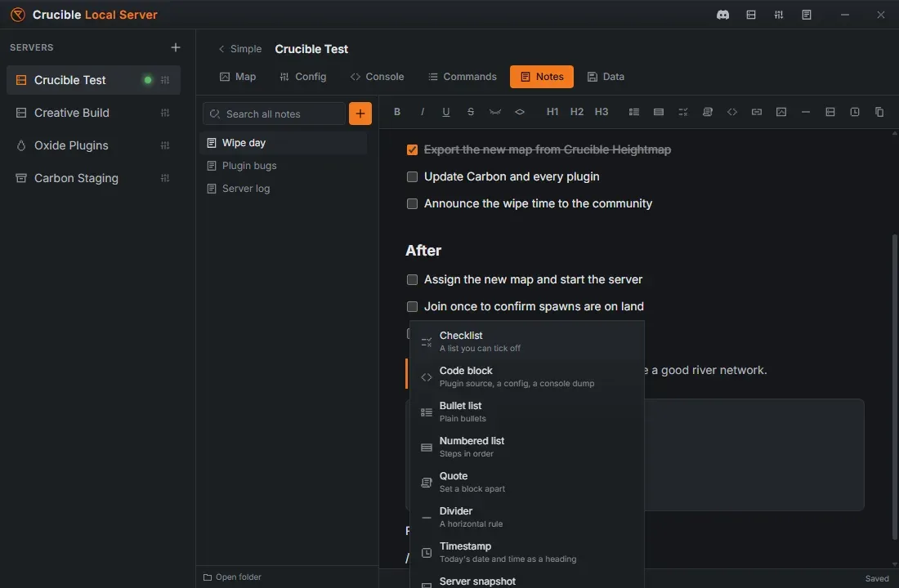Image resolution: width=899 pixels, height=588 pixels.
Task: Choose Checklist from the slash menu
Action: (x=527, y=341)
